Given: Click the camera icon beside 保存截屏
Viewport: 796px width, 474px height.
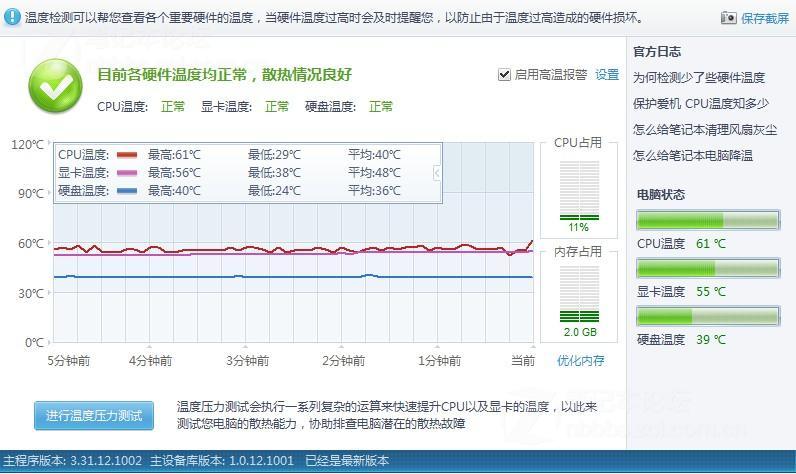Looking at the screenshot, I should point(728,18).
